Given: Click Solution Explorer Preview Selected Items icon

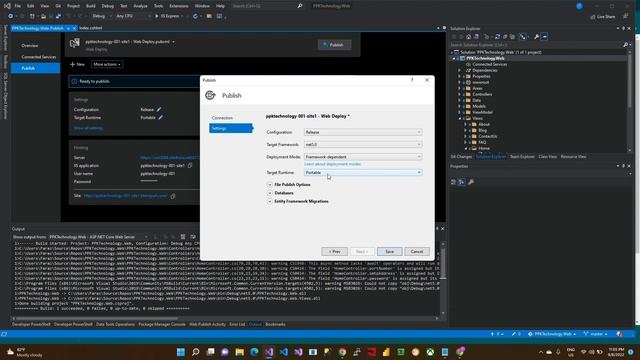Looking at the screenshot, I should tap(544, 37).
